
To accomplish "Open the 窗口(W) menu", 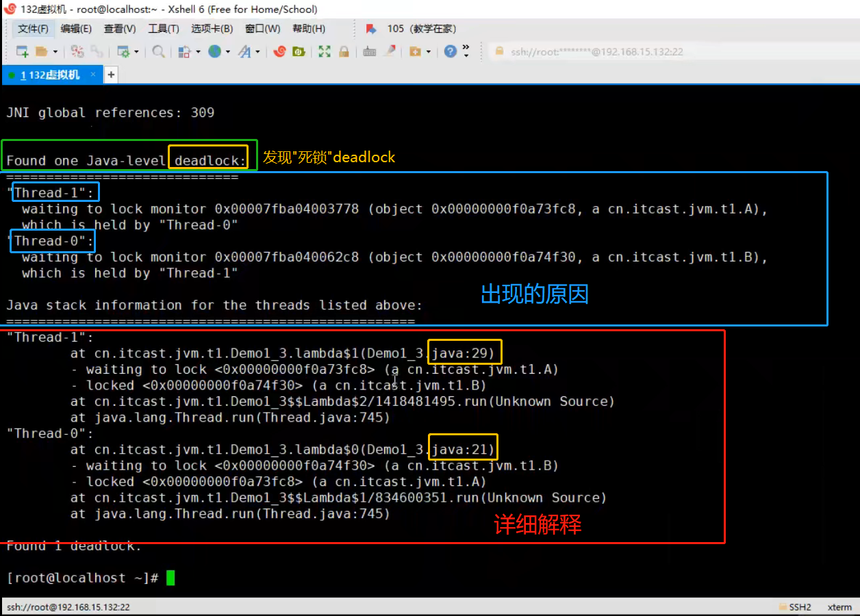I will point(262,29).
